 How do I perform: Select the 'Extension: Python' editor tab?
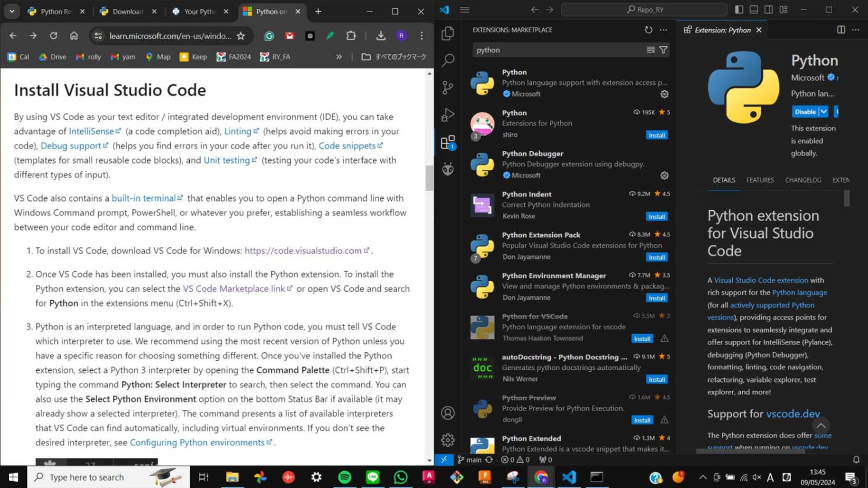(x=722, y=30)
